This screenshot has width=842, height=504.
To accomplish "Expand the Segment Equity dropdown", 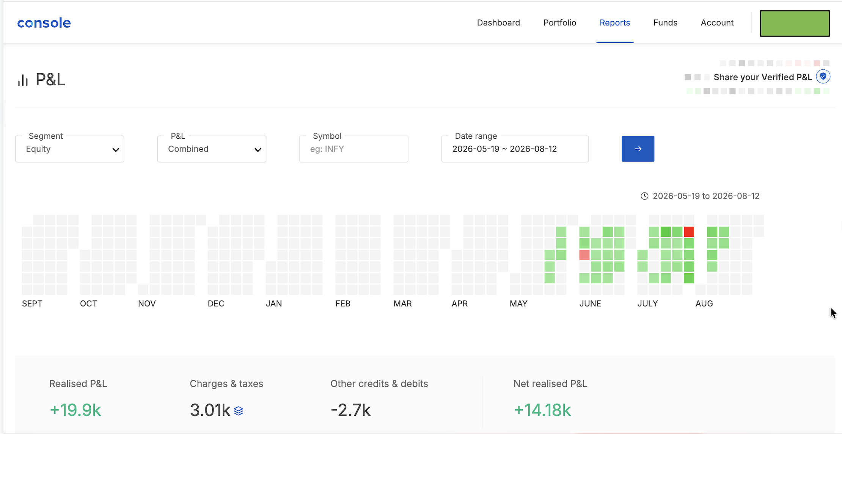I will [70, 149].
